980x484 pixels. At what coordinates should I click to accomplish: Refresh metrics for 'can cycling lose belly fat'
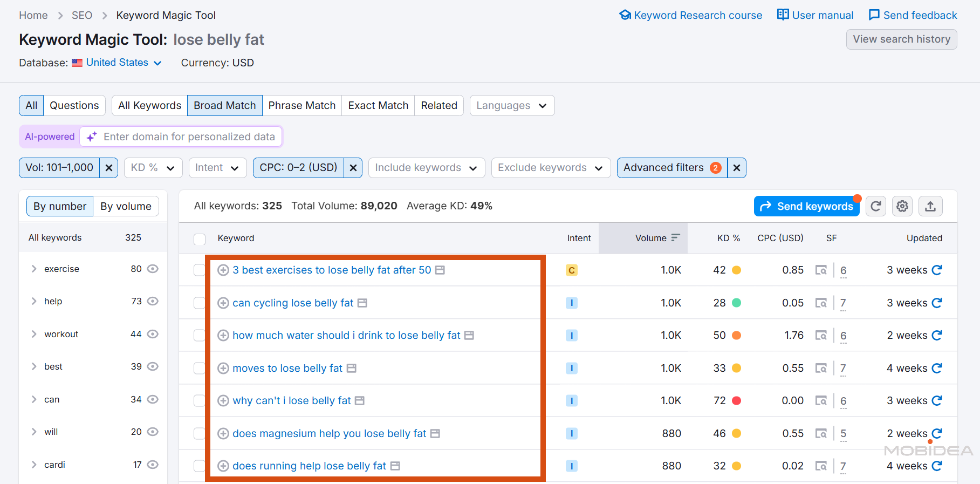coord(937,303)
